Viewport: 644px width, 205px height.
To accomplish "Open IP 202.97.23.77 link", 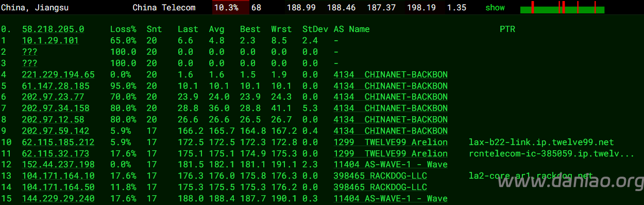I will click(53, 97).
